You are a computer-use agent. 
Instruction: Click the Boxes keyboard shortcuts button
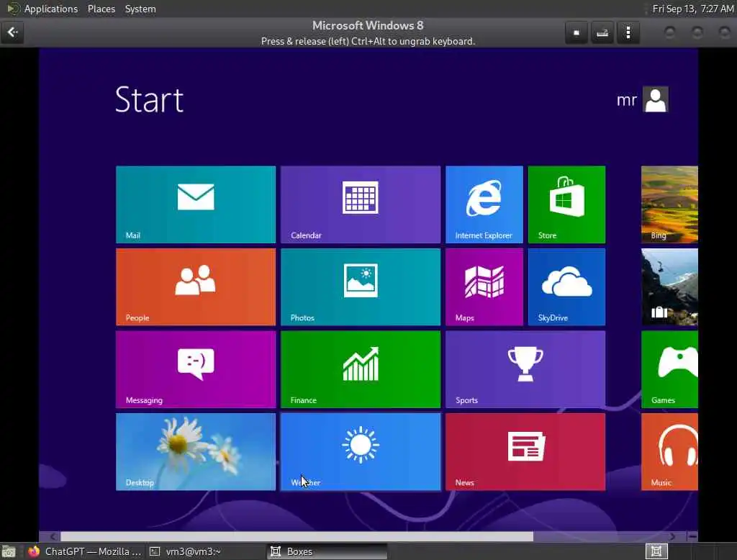tap(602, 32)
